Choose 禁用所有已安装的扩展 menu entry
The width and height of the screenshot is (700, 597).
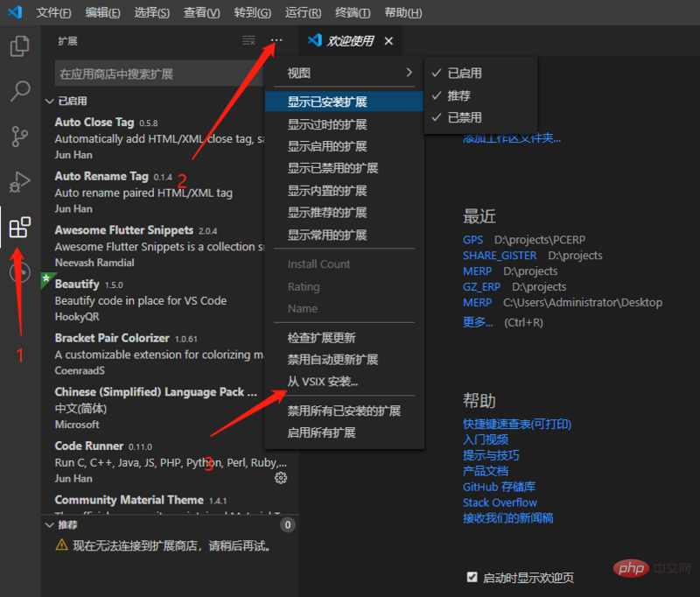click(344, 411)
